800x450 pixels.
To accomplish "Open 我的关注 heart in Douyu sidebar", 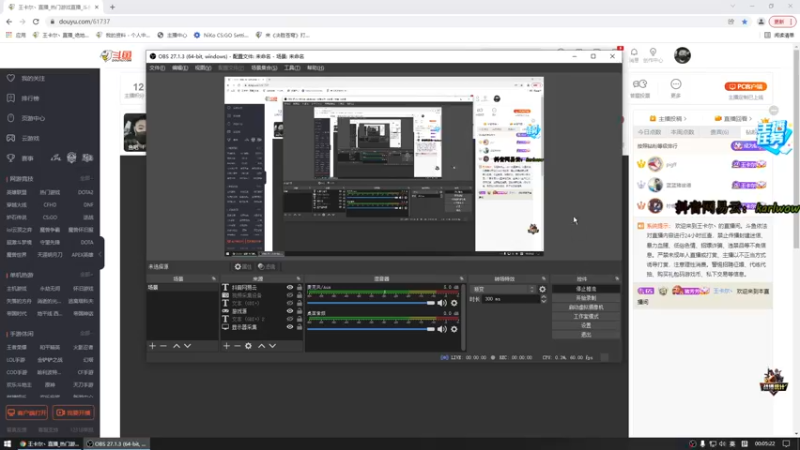I will point(11,78).
